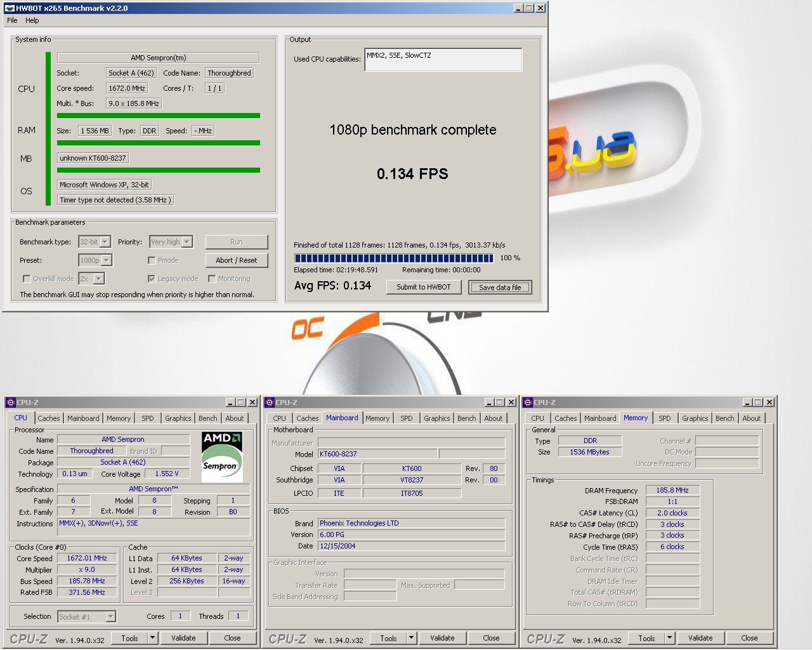Open the Benchmark type 32-bit dropdown
The image size is (812, 650).
point(105,242)
